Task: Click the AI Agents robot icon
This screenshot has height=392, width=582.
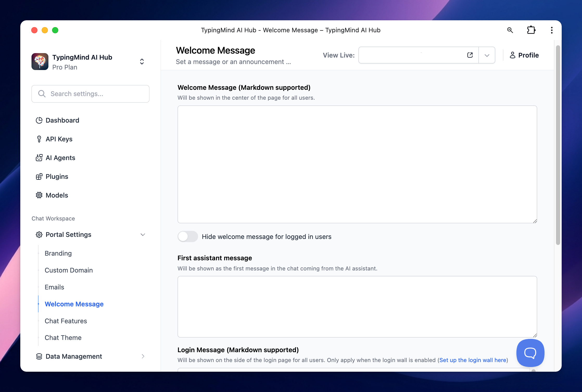Action: [x=39, y=158]
